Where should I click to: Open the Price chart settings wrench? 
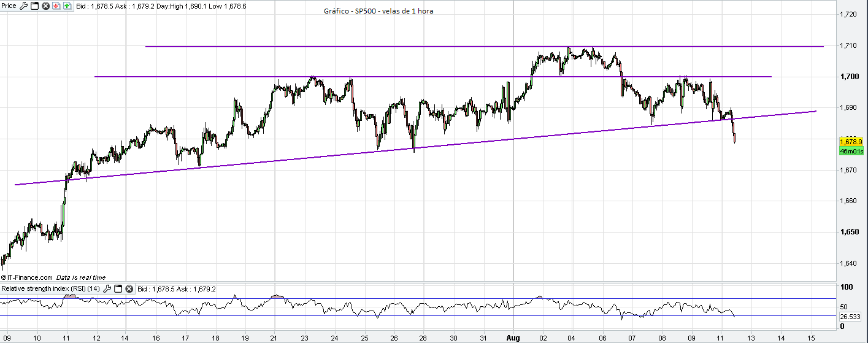[24, 6]
